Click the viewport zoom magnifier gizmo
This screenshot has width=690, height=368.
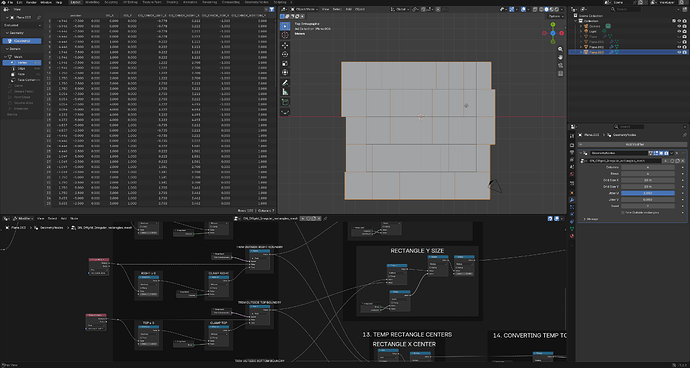(560, 49)
